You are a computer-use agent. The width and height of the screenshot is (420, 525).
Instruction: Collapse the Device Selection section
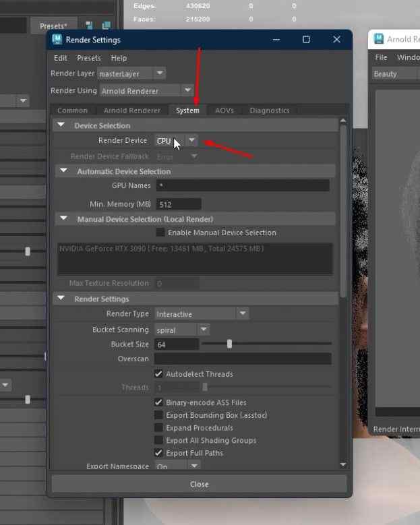coord(61,125)
